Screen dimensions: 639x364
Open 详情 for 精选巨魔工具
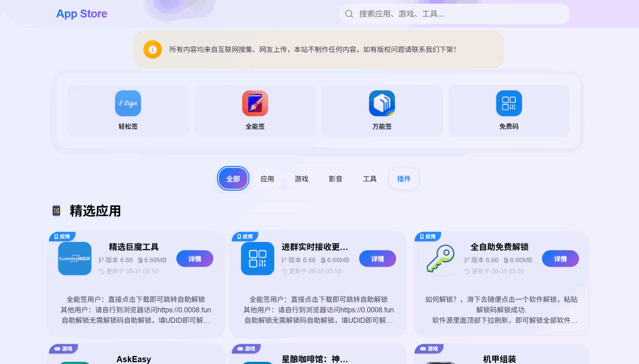tap(195, 259)
